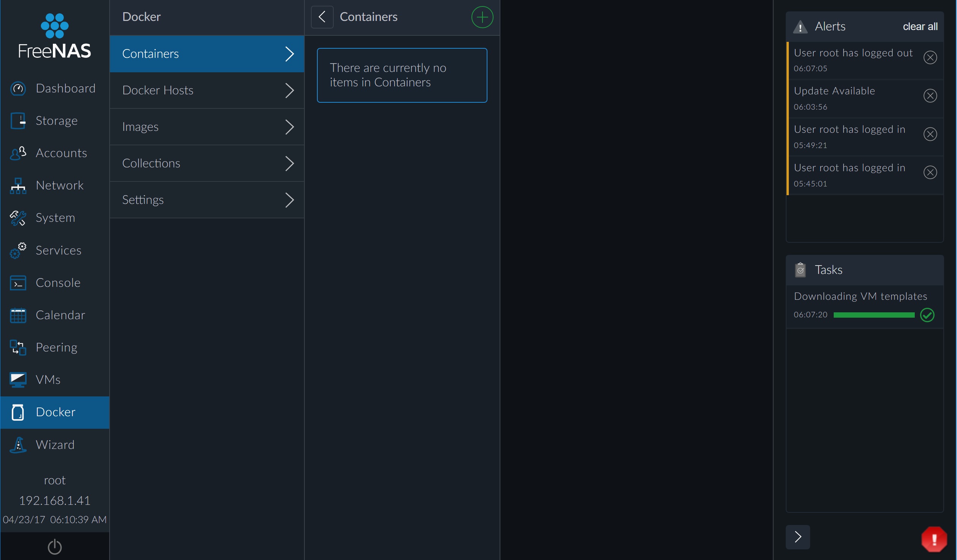Image resolution: width=957 pixels, height=560 pixels.
Task: Expand the Collections chevron arrow
Action: 290,164
